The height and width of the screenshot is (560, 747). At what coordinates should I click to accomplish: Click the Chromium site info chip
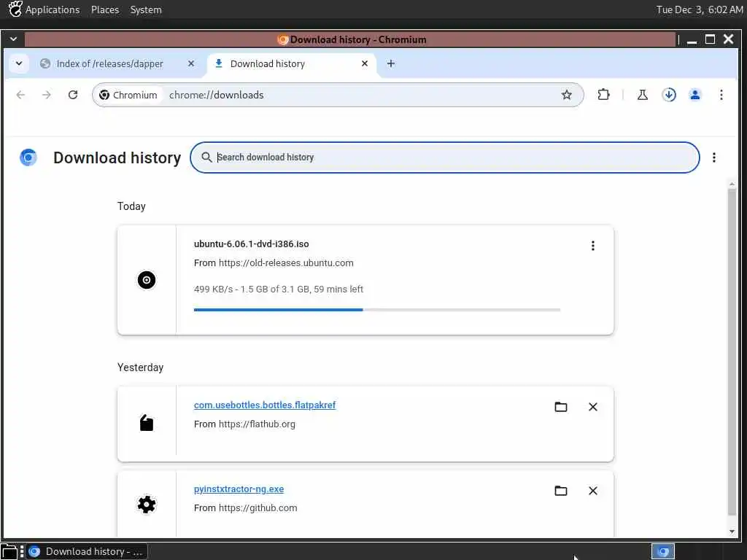tap(128, 95)
